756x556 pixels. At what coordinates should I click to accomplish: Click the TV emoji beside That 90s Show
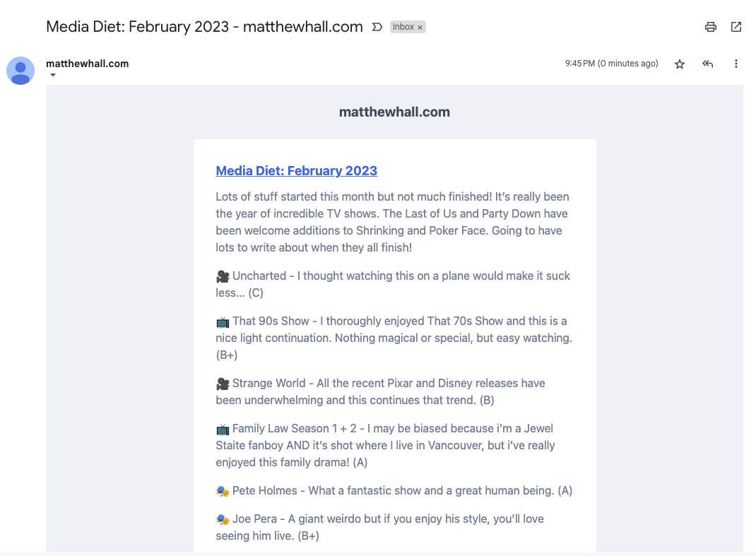(x=223, y=321)
